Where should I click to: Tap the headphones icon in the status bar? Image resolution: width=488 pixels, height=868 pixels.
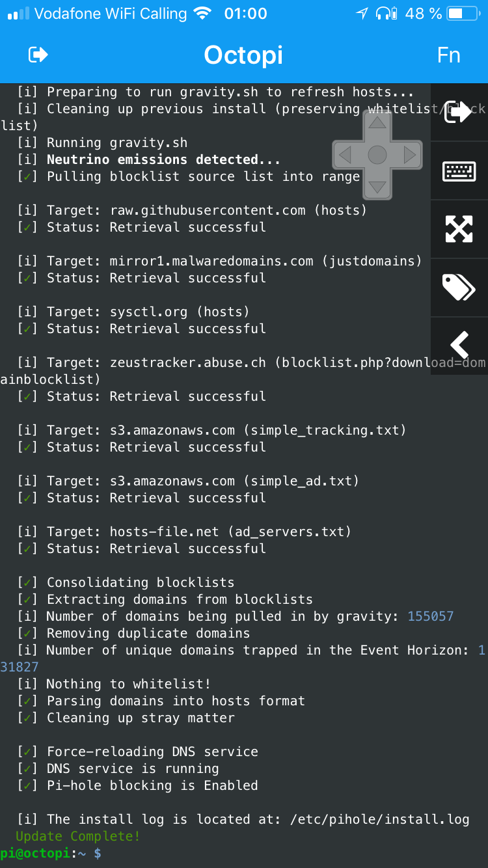pos(386,13)
